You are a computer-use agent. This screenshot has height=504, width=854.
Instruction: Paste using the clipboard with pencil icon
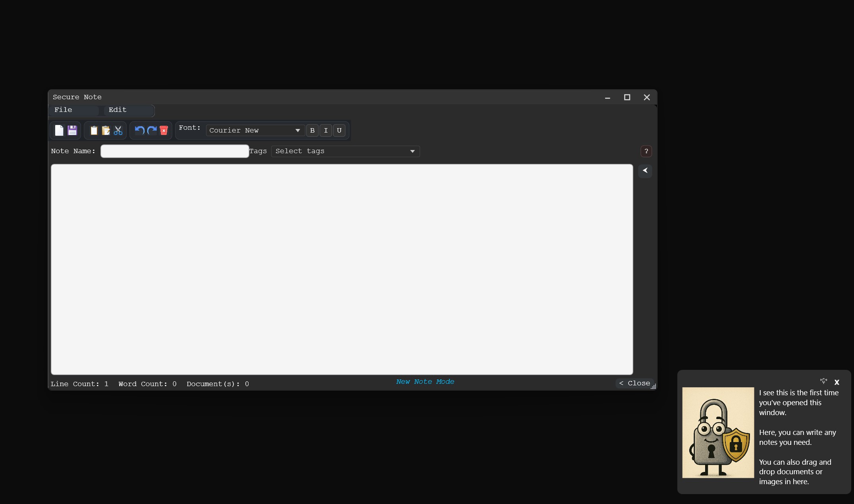coord(106,131)
